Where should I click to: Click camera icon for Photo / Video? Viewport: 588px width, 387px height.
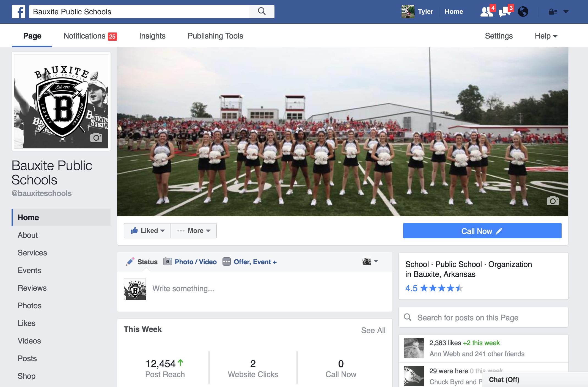(167, 261)
